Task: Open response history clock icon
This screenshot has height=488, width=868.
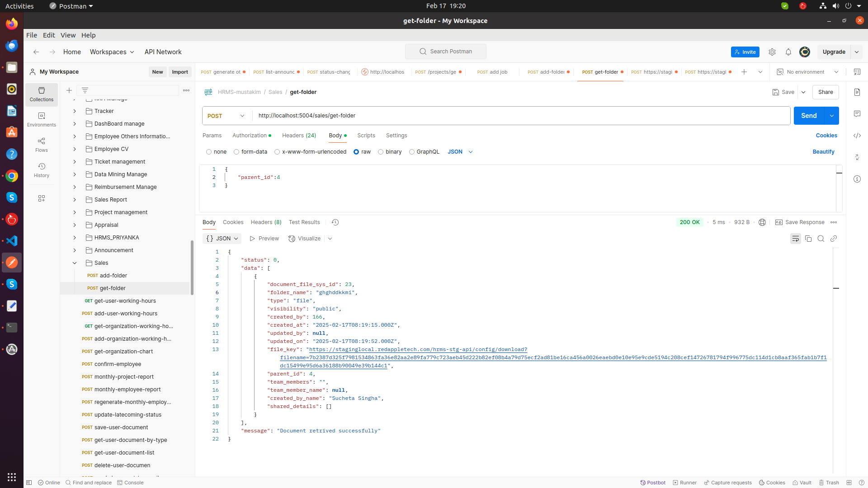Action: coord(335,222)
